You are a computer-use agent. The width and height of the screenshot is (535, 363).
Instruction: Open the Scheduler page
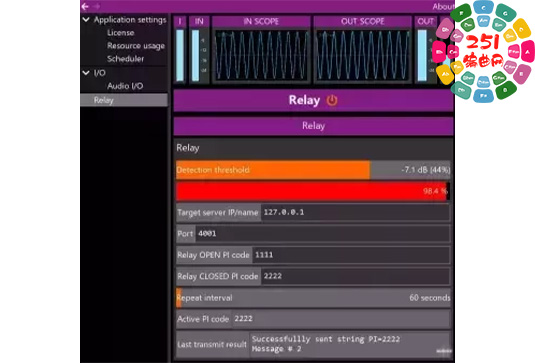[x=125, y=59]
